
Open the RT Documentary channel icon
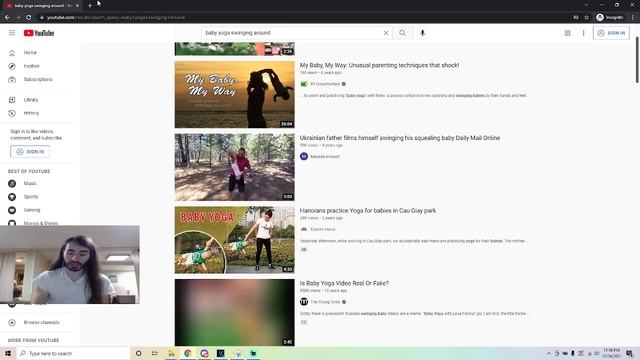(304, 84)
